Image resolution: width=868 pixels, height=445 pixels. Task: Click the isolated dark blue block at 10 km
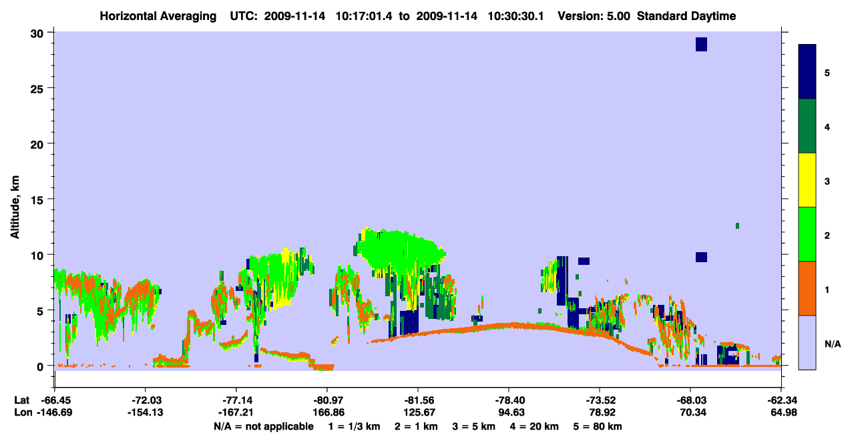pyautogui.click(x=701, y=257)
